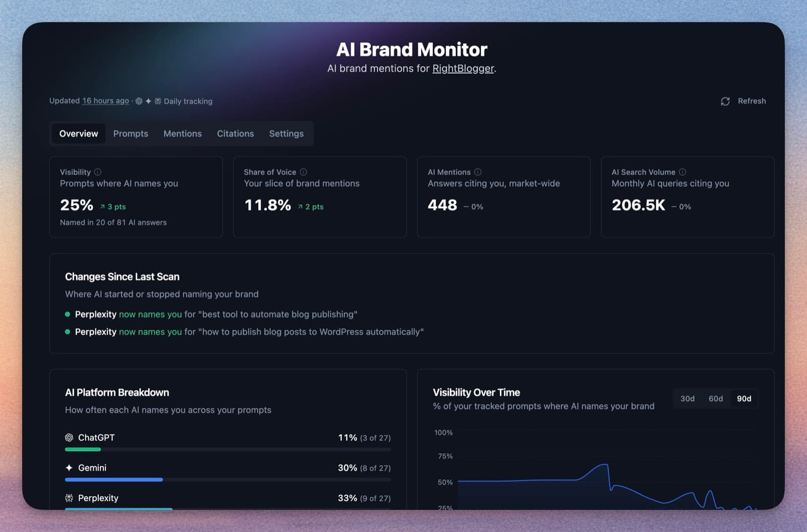Click the Refresh button label
Screen dimensions: 807x532
(x=752, y=101)
